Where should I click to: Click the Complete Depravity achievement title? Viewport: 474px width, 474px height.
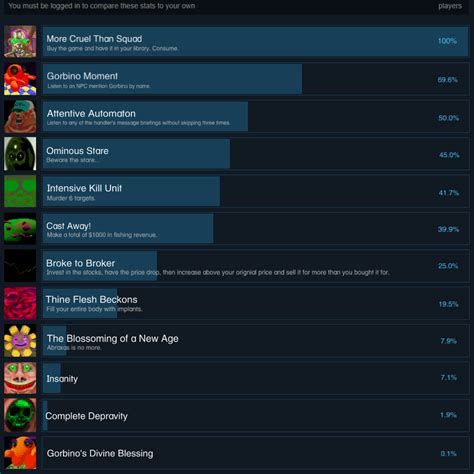pos(86,416)
